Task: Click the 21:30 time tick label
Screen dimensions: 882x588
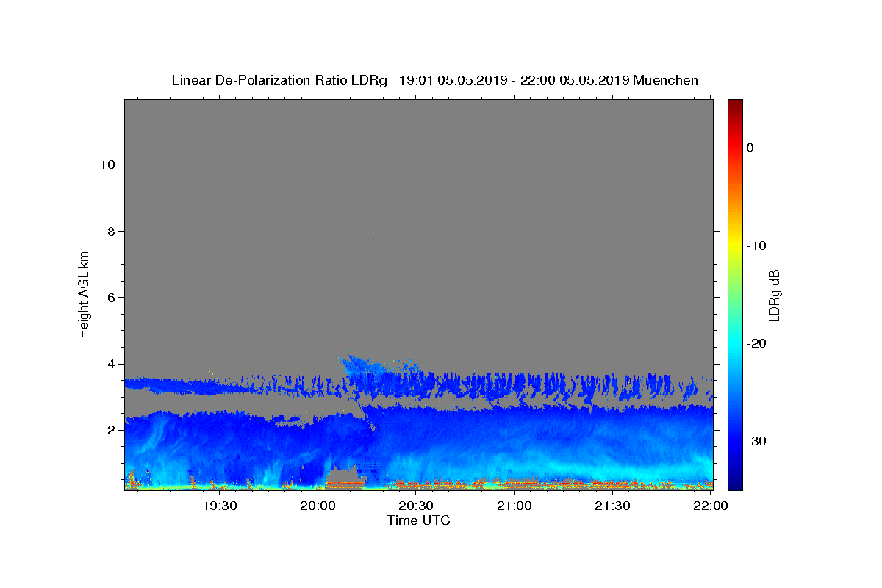Action: point(612,506)
